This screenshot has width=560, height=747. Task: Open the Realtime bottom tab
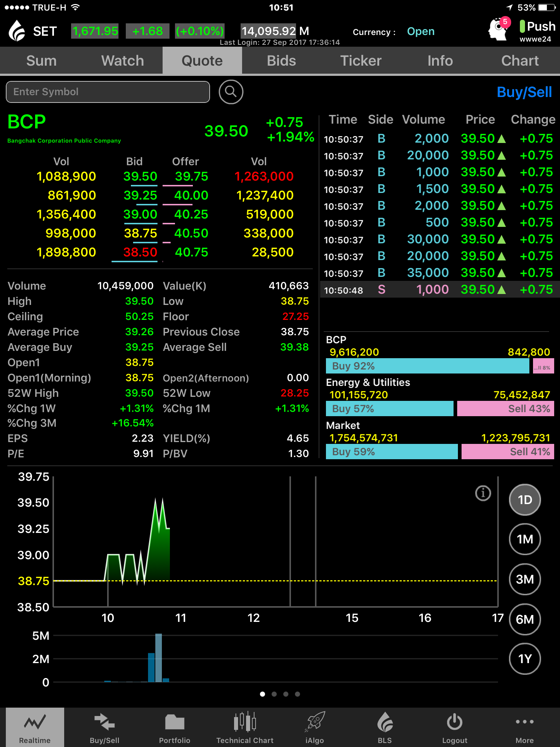point(35,727)
